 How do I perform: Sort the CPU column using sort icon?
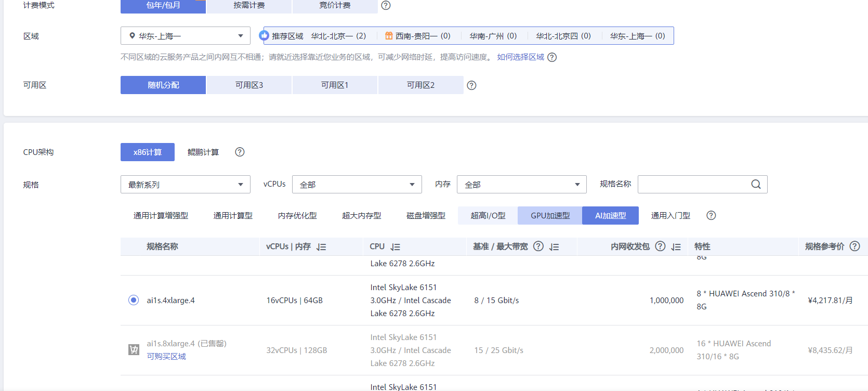[x=396, y=247]
